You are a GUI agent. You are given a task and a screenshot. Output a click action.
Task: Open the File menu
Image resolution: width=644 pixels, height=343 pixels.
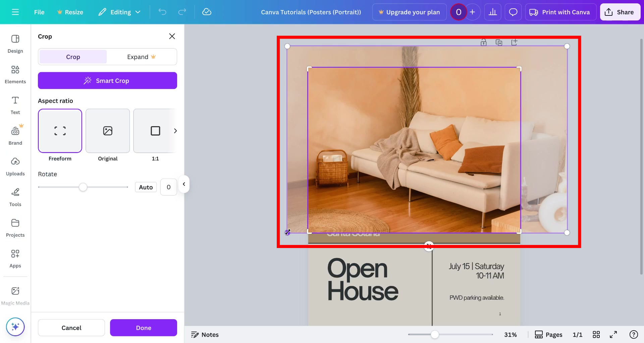(x=39, y=12)
